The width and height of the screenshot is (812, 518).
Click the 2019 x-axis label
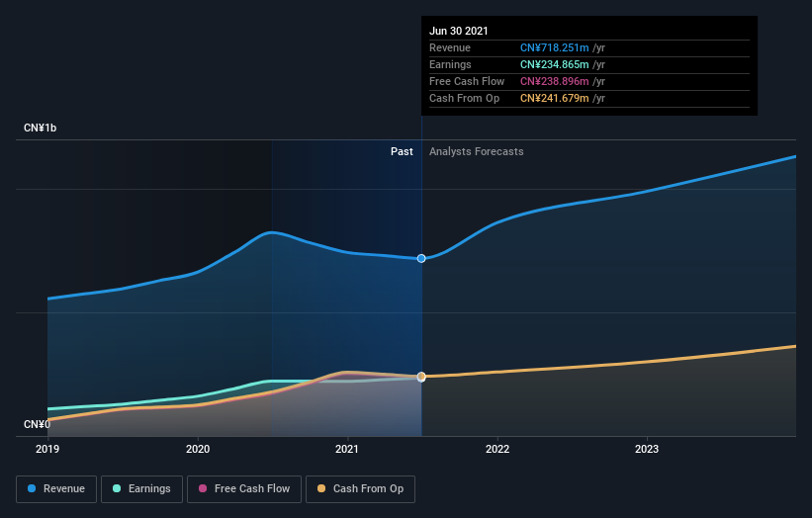(x=47, y=449)
